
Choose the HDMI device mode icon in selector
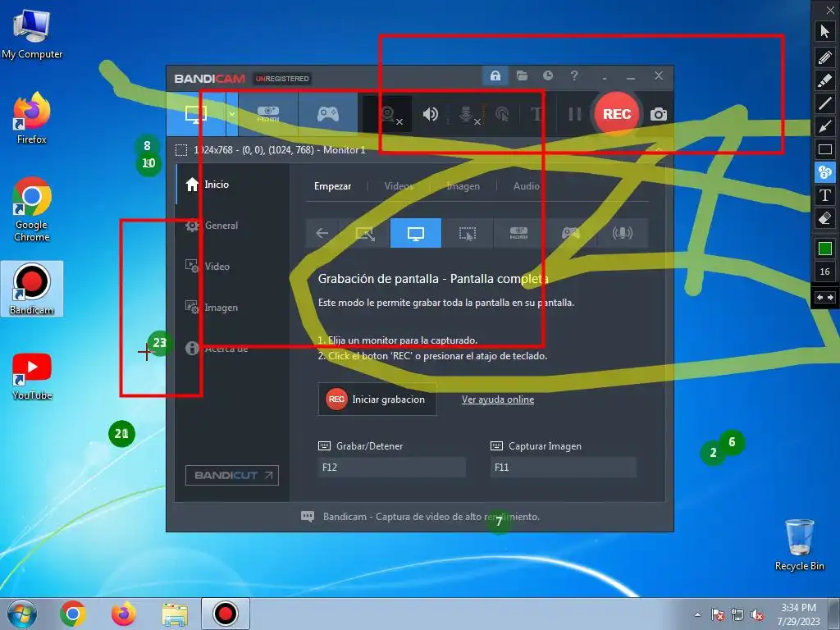click(x=518, y=233)
